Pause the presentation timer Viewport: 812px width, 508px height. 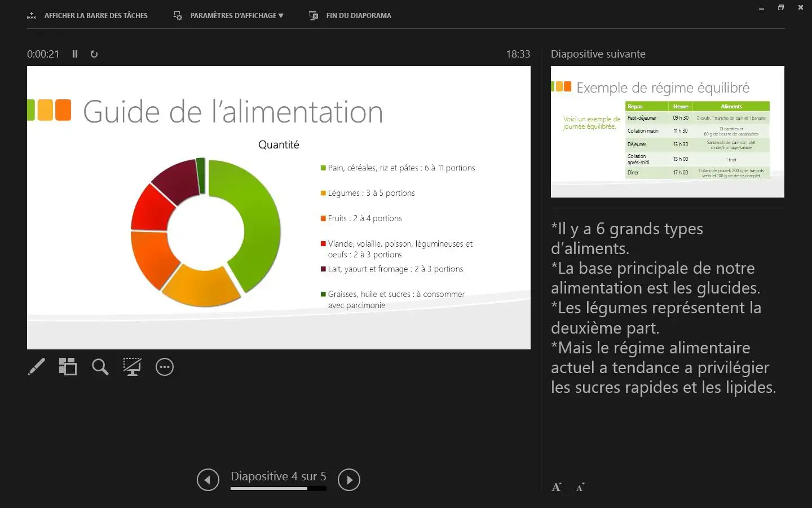(x=75, y=54)
